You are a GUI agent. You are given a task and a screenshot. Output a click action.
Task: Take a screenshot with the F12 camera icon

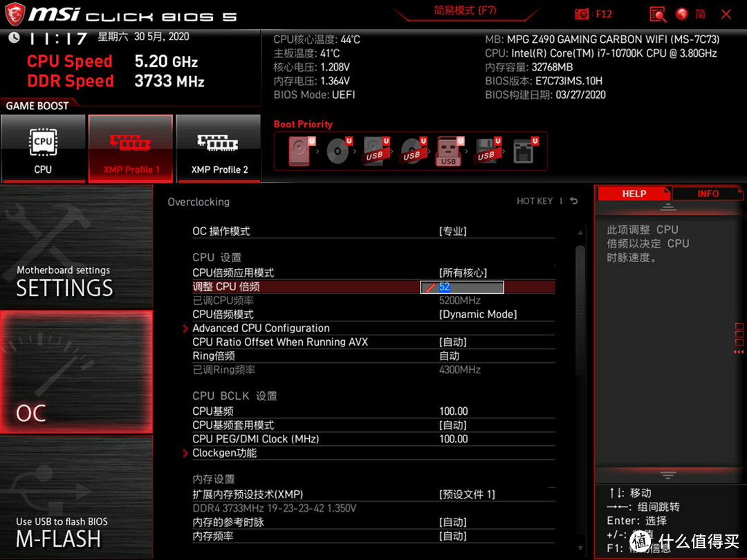(x=581, y=15)
